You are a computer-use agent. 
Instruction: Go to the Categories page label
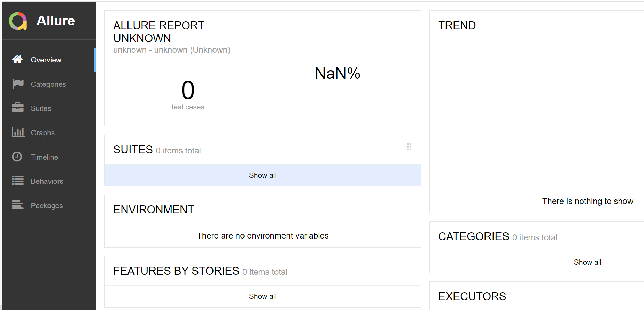point(48,84)
